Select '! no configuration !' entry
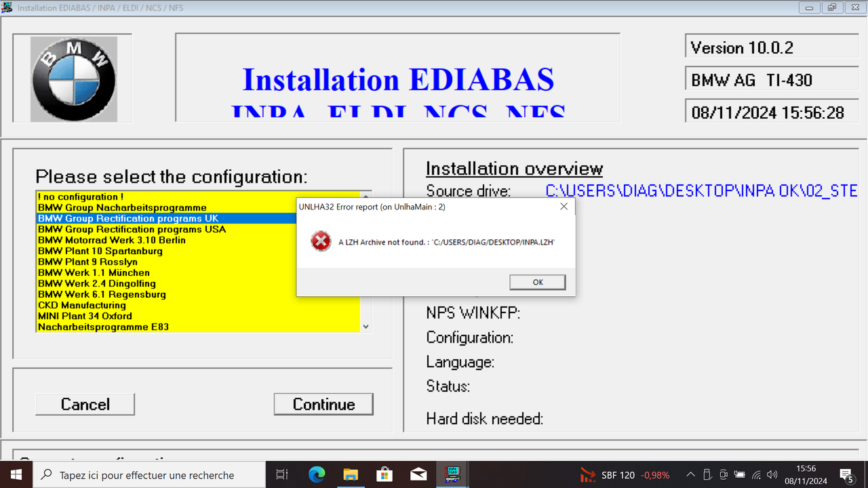This screenshot has height=488, width=868. point(198,197)
